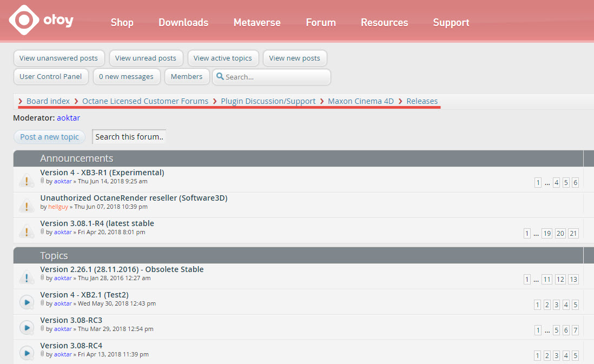Go to page 4 of Version 4 - XB3-R1
This screenshot has height=364, width=594.
tap(556, 183)
